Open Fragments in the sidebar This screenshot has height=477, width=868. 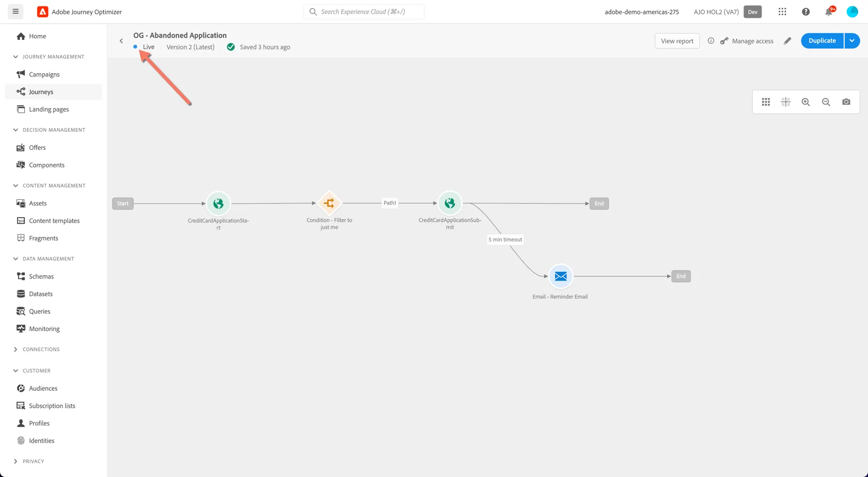point(53,238)
